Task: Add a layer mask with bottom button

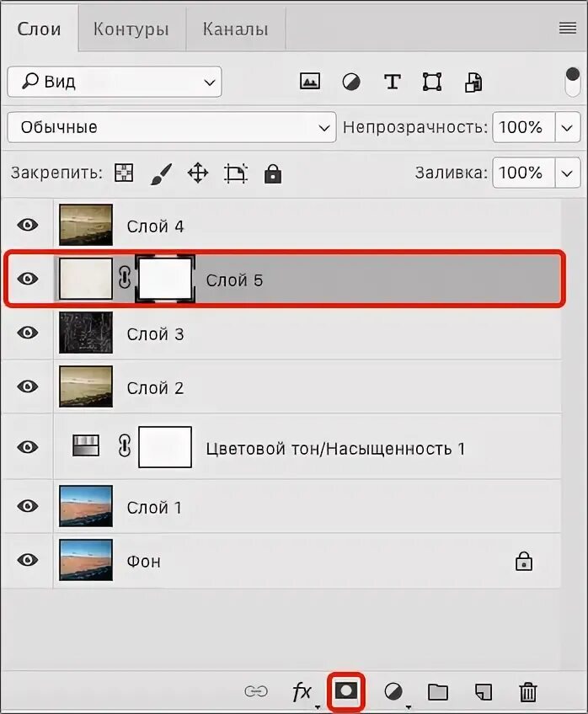Action: point(346,691)
